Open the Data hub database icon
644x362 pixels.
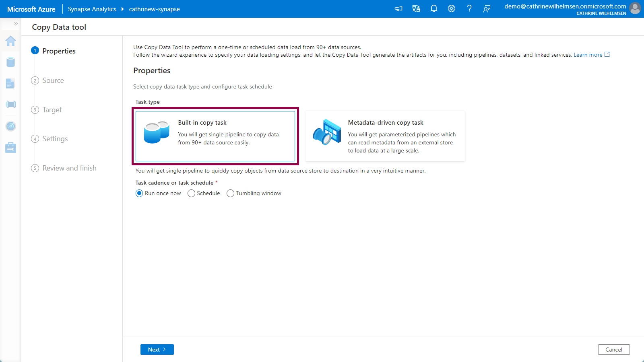[11, 62]
